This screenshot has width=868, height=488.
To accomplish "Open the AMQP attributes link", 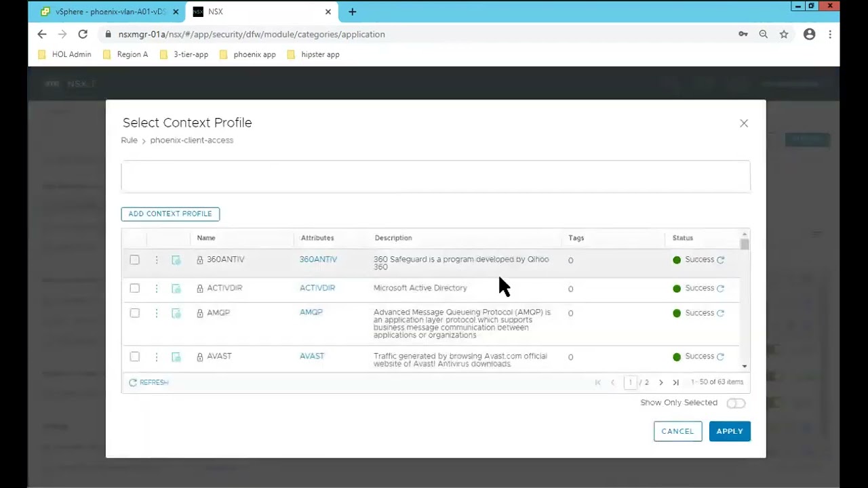I will [311, 312].
